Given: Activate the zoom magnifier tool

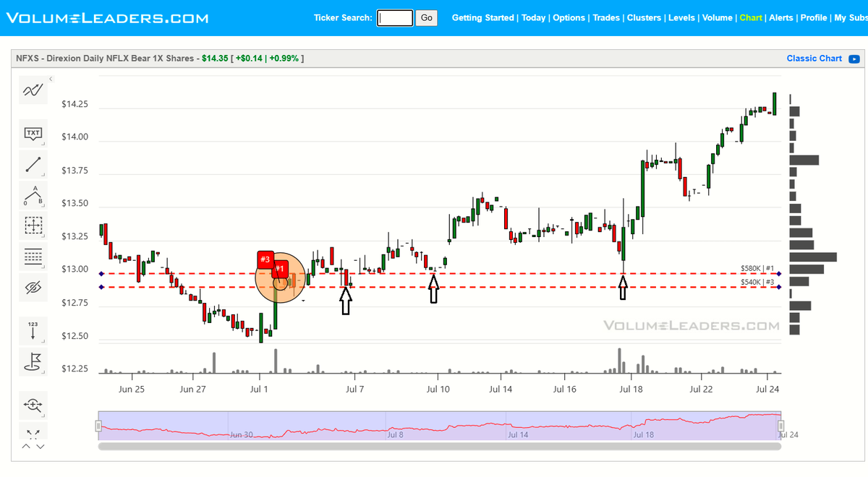Looking at the screenshot, I should coord(33,405).
